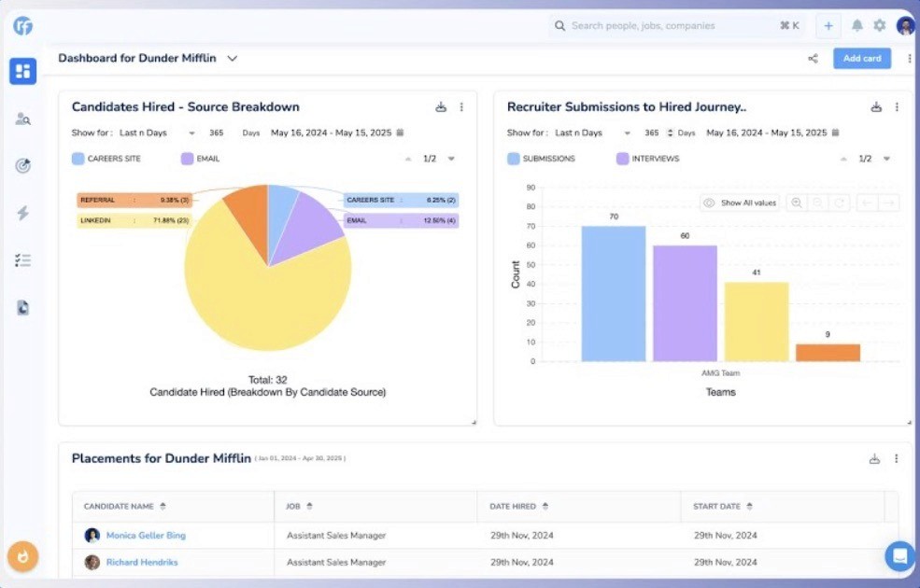
Task: Open Last n Days dropdown in Candidates Hired
Action: (157, 133)
